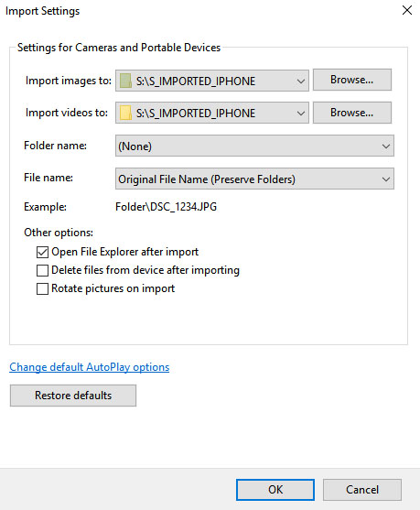Close the Import Settings dialog with X

(407, 10)
